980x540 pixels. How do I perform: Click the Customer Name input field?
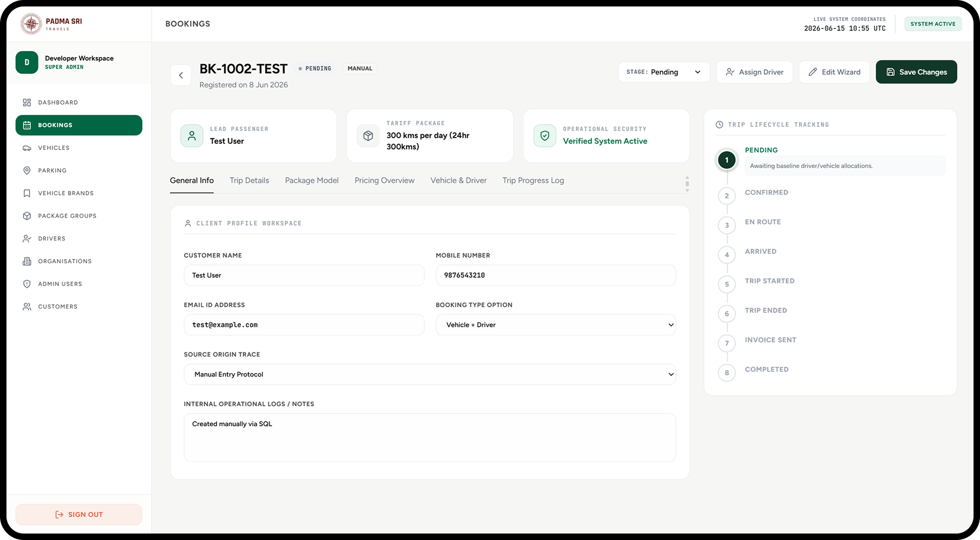pos(304,275)
